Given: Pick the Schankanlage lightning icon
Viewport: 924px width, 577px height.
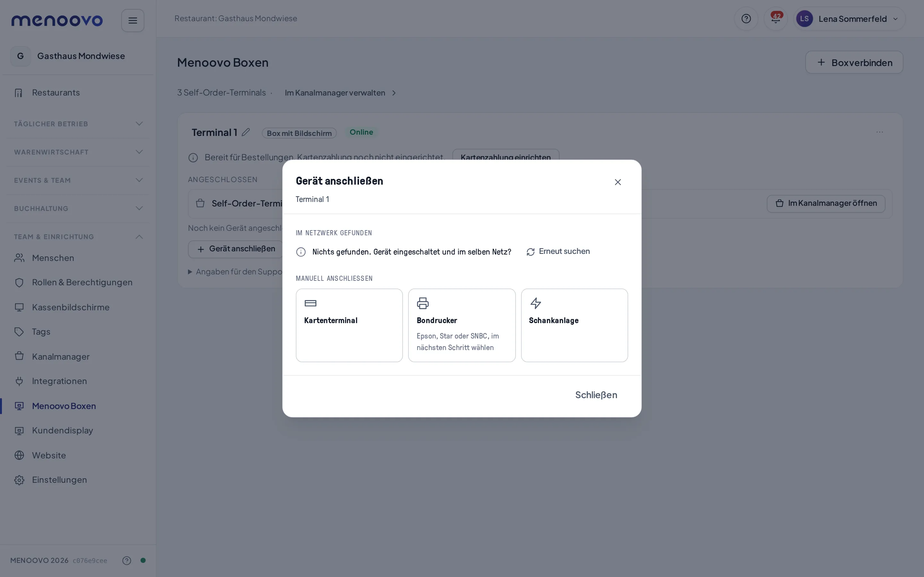Looking at the screenshot, I should pos(536,303).
